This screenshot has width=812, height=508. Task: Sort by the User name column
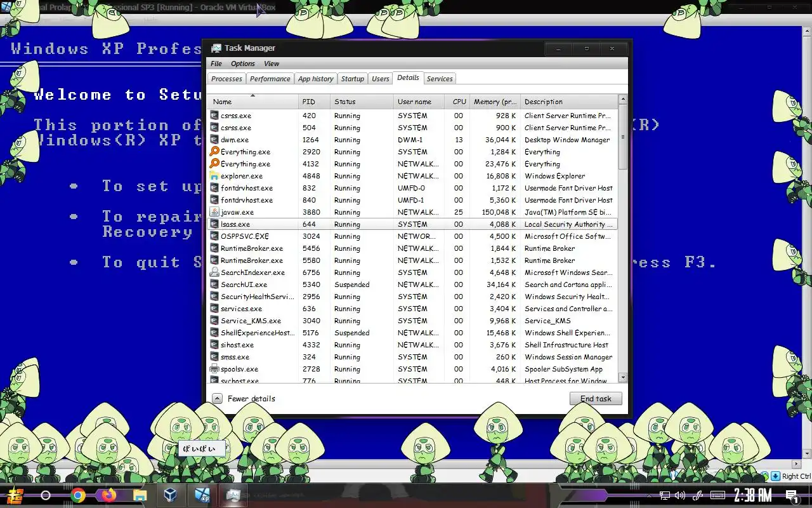click(x=419, y=102)
